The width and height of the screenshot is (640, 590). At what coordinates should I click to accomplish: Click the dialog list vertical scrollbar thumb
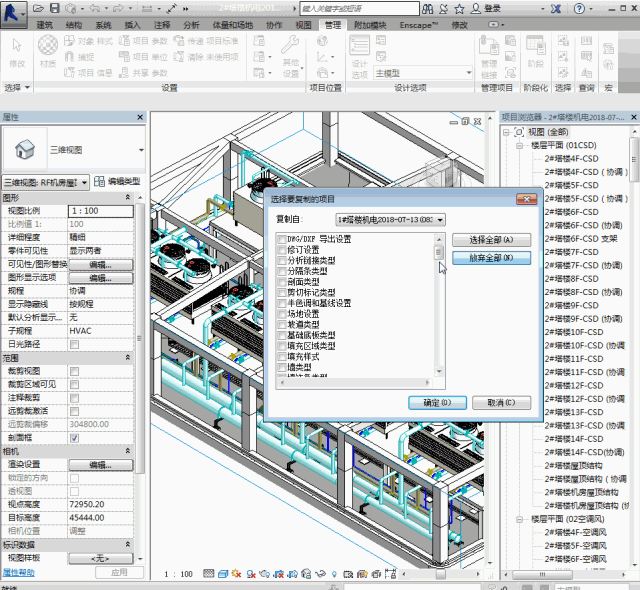[x=438, y=252]
